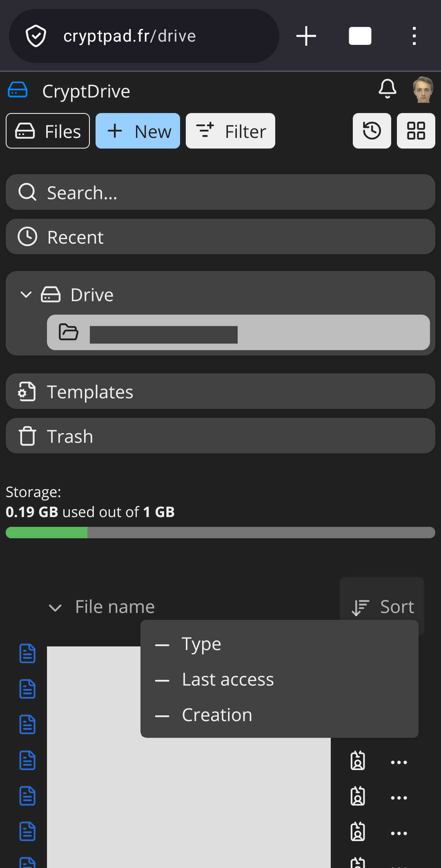Sort files by Creation date
Screen dimensions: 441x868
tap(217, 715)
